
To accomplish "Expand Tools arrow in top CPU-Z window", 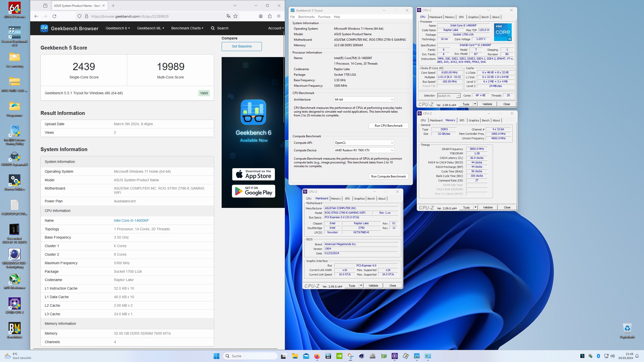I will coord(475,104).
